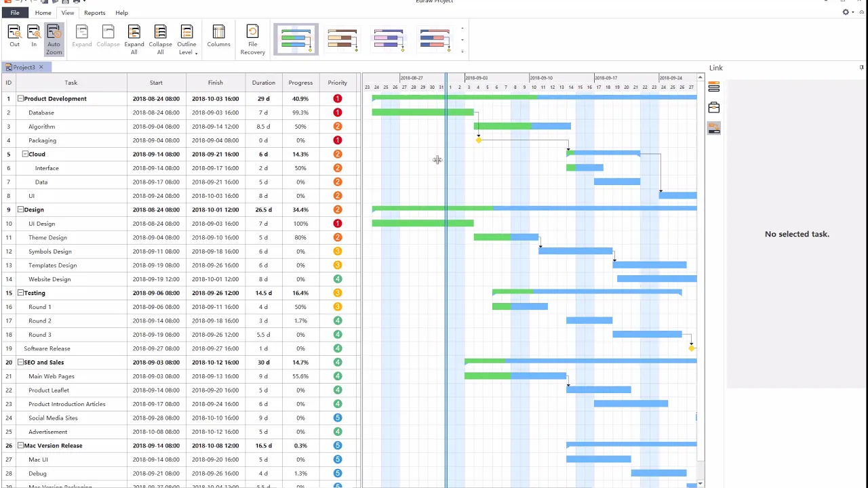Open the Link panel icon
Viewport: 868px width, 488px height.
coord(714,128)
